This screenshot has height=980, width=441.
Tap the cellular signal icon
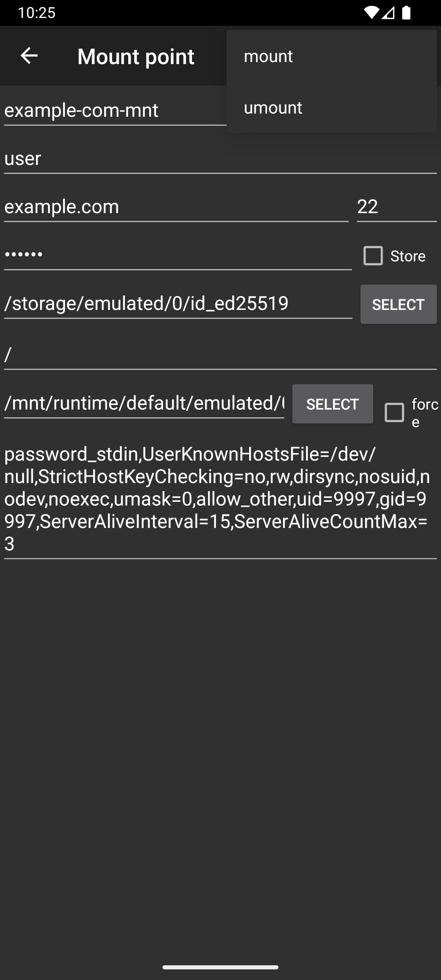point(388,13)
